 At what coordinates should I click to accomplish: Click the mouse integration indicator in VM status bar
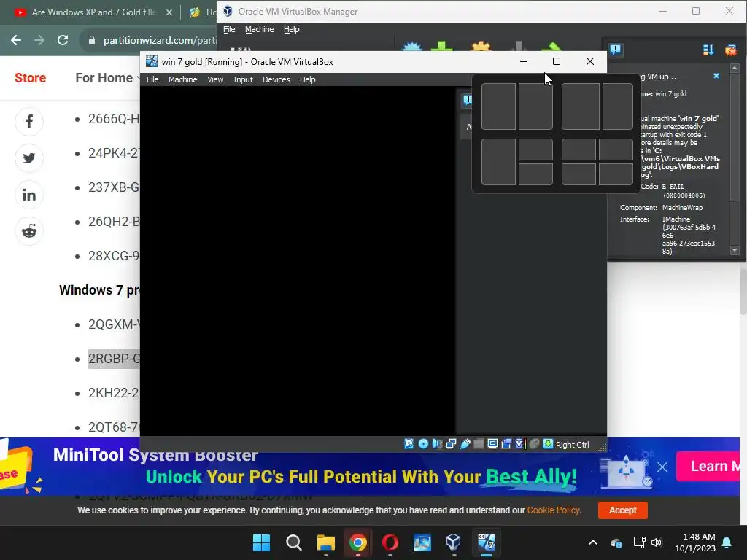(x=535, y=444)
